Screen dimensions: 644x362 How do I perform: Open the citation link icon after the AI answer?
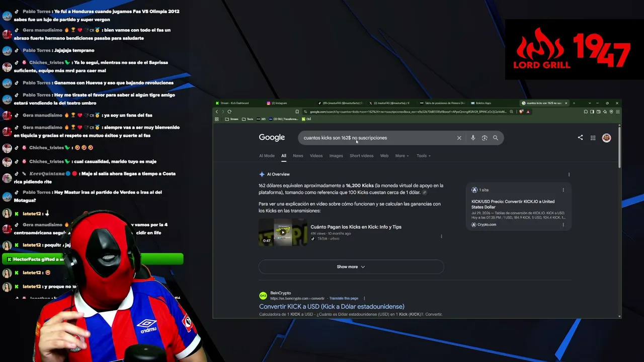425,193
